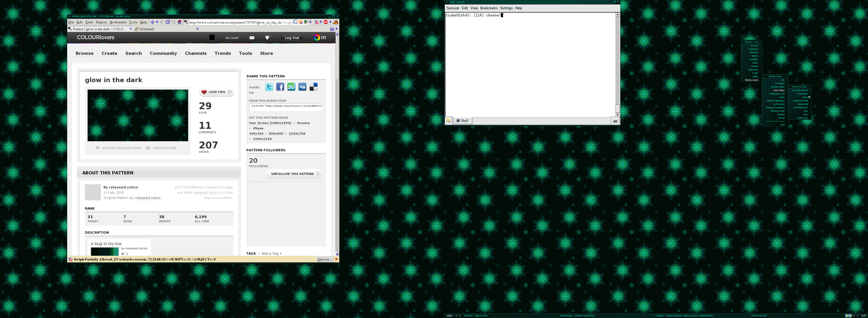Click the glow in the dark pattern preview
This screenshot has height=318, width=868.
pyautogui.click(x=138, y=115)
